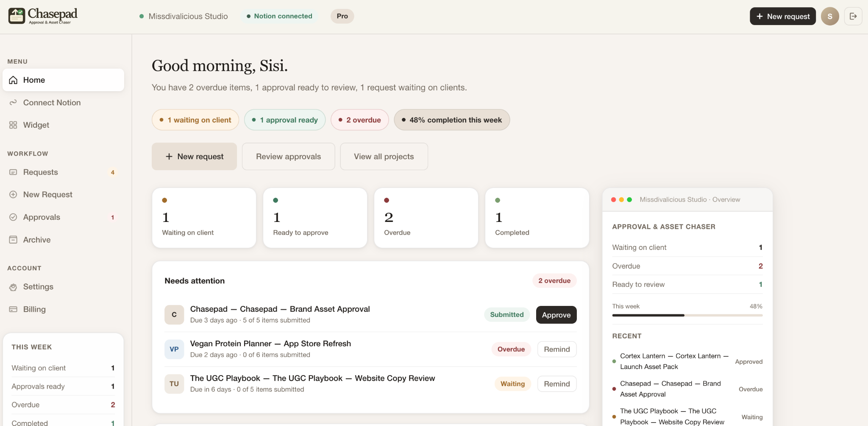Open the Ready to approve stat card
Viewport: 868px width, 426px height.
point(315,218)
